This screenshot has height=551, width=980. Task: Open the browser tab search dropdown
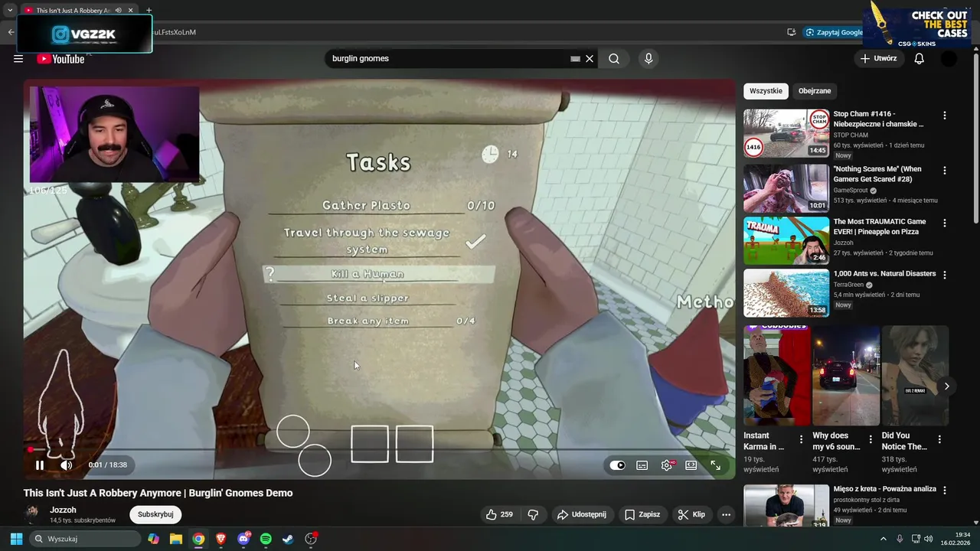click(x=10, y=11)
